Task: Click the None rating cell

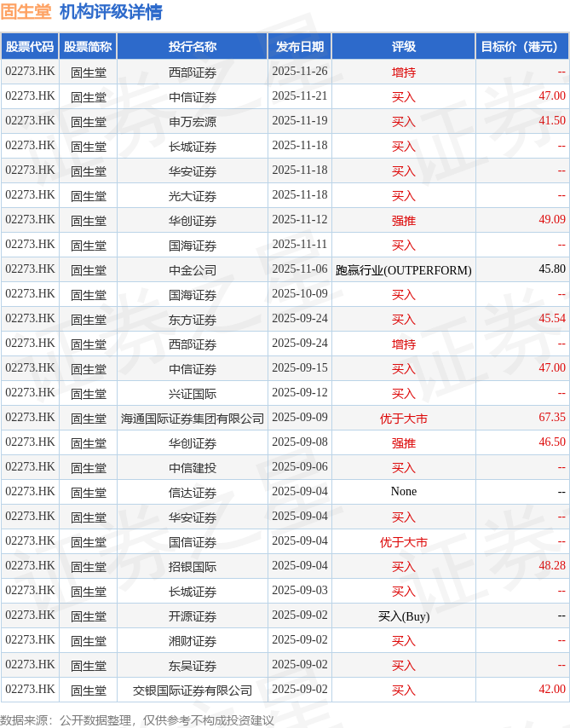Action: point(403,492)
